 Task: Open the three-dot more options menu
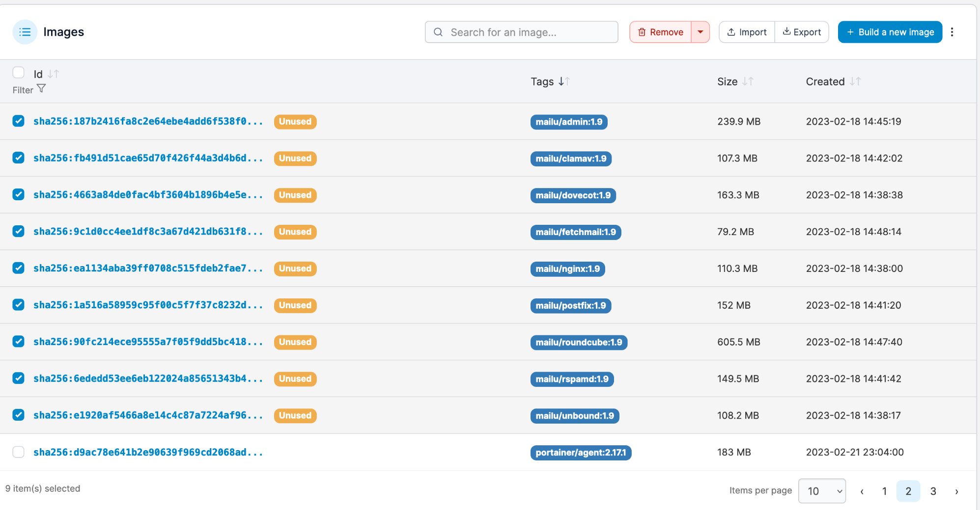[x=952, y=32]
